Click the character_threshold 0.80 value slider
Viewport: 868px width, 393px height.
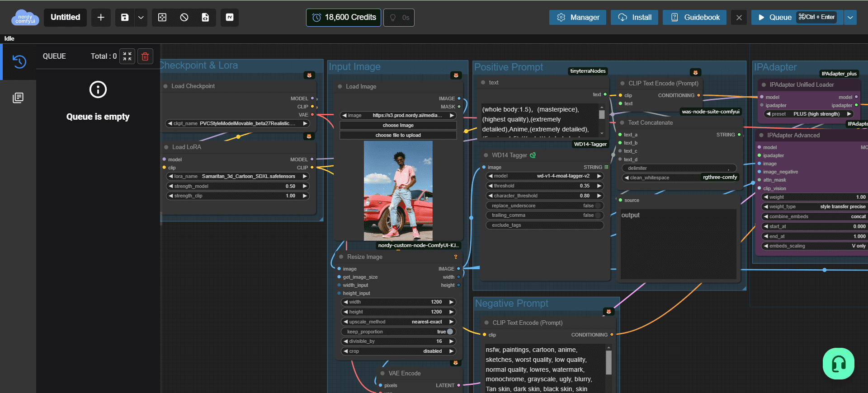pyautogui.click(x=545, y=196)
